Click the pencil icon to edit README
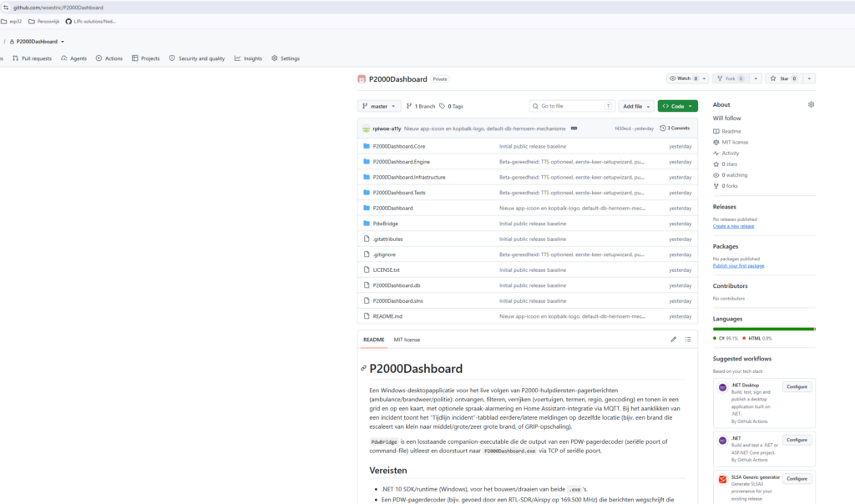 pyautogui.click(x=674, y=340)
